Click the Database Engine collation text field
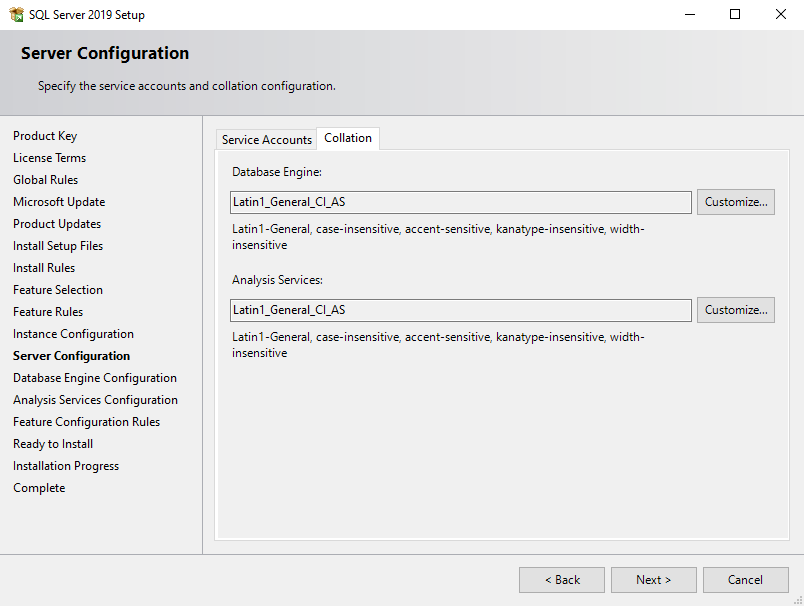 [x=460, y=202]
